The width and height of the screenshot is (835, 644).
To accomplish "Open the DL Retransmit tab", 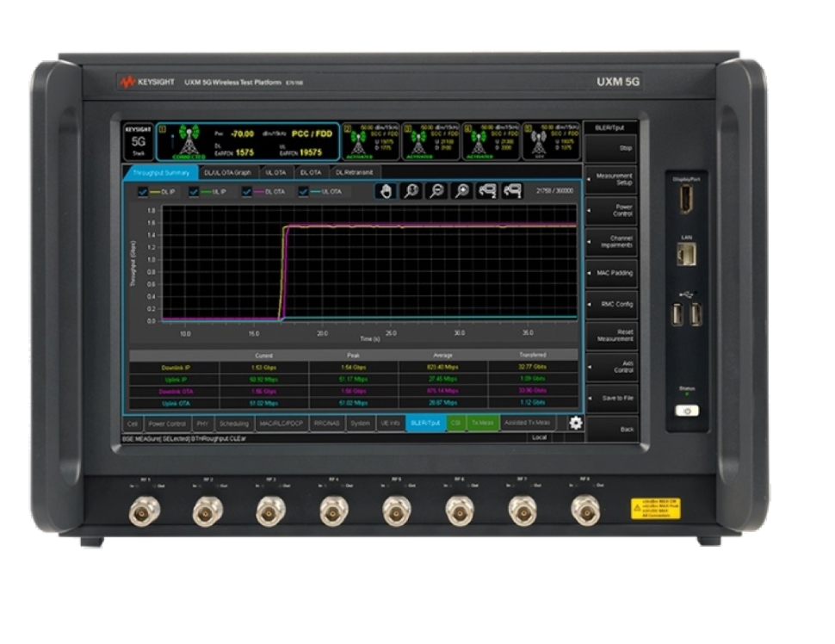I will click(x=355, y=172).
